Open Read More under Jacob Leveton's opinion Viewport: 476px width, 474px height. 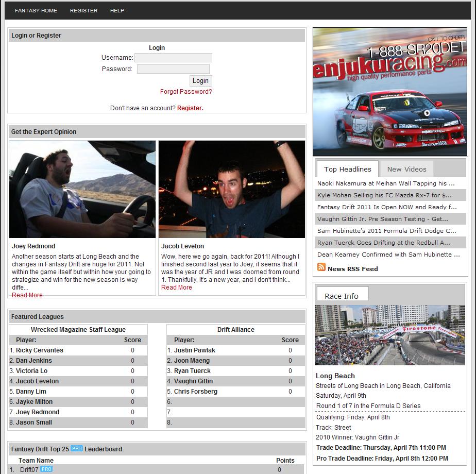(176, 287)
